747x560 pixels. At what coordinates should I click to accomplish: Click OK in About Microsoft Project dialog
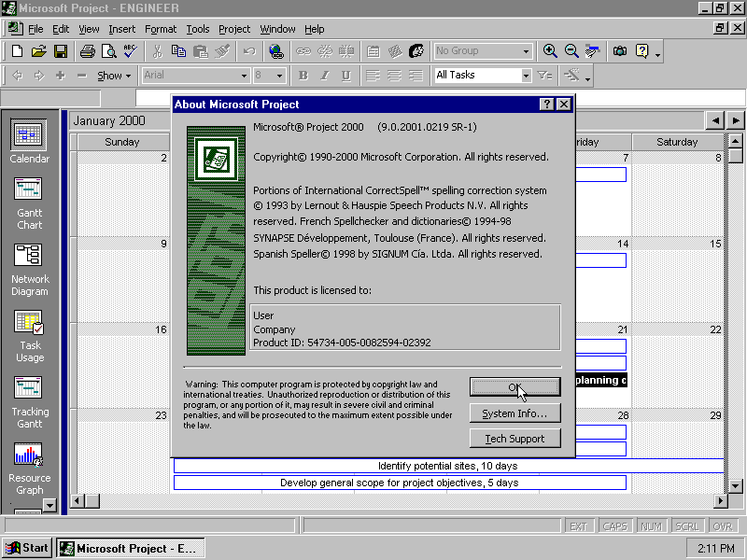point(515,387)
